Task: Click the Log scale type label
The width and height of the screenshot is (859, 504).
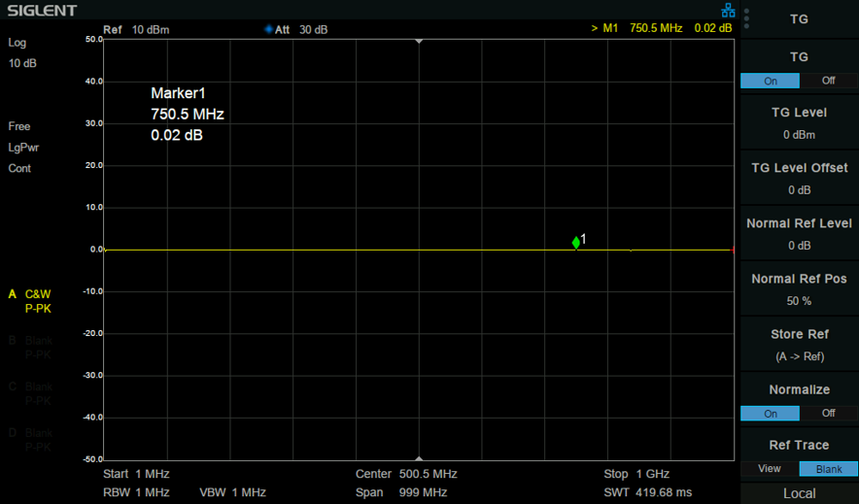Action: 17,43
